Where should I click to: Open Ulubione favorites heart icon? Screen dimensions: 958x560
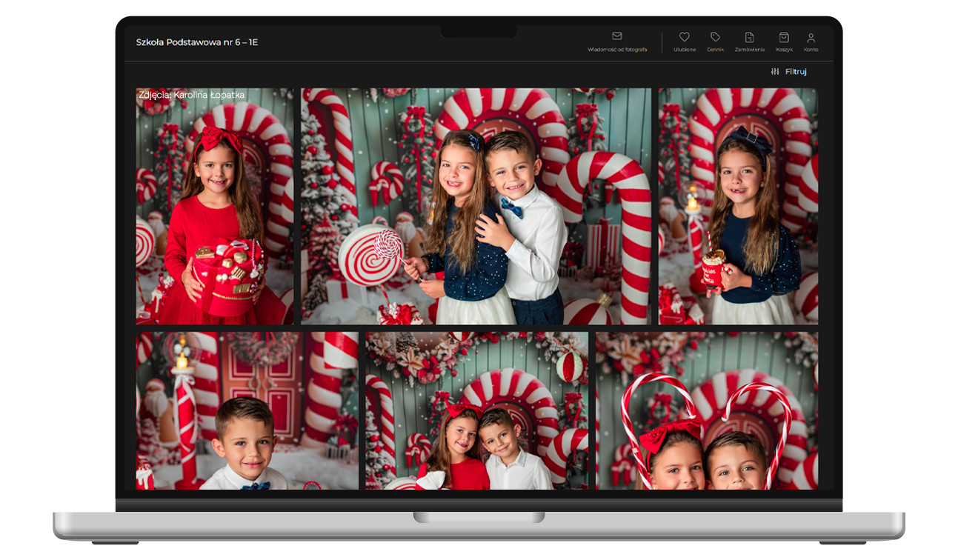tap(684, 37)
